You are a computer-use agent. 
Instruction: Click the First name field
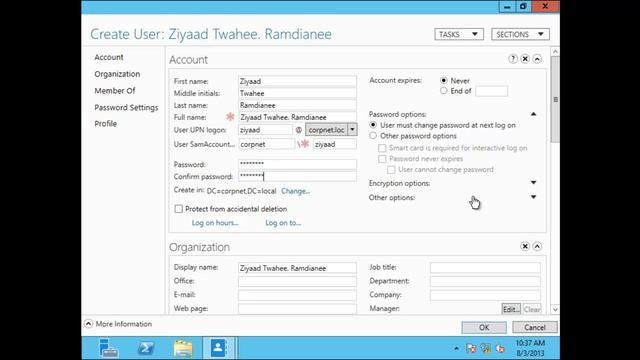coord(297,81)
